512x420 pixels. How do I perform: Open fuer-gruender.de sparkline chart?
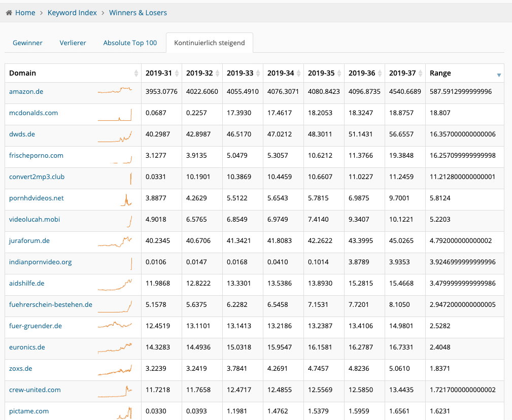[115, 325]
